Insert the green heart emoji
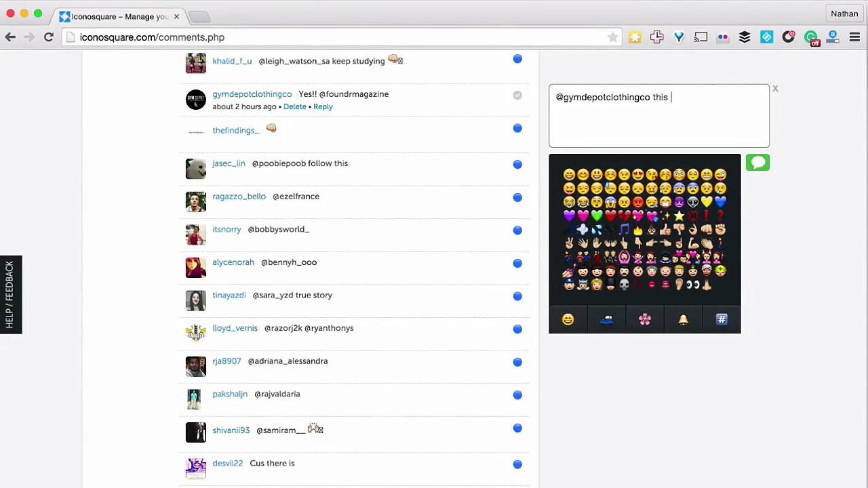 tap(597, 216)
